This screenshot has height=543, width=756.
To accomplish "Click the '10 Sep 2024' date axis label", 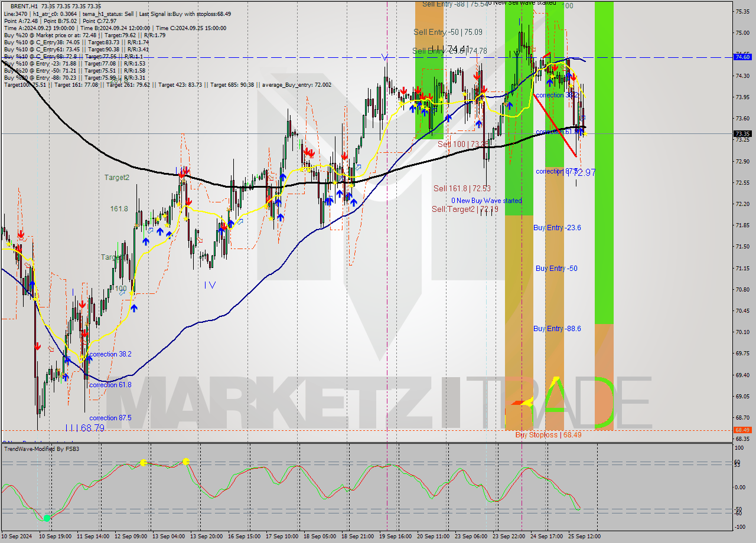I will coord(17,536).
